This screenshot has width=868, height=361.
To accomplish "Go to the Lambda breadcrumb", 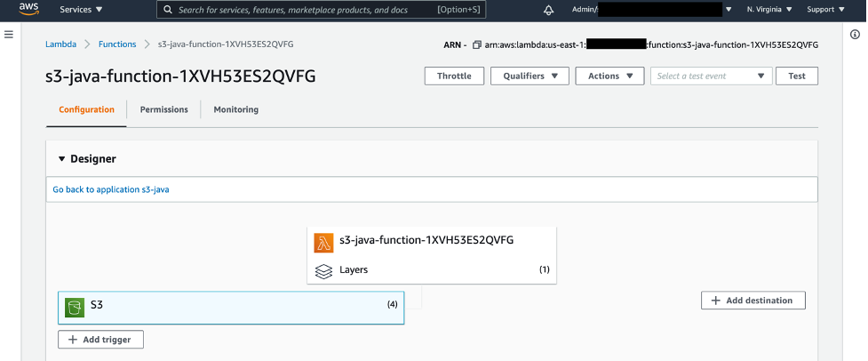I will click(61, 44).
